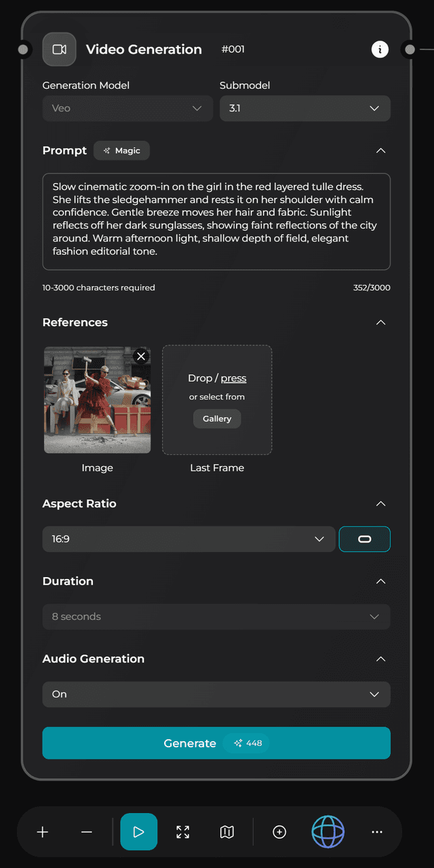
Task: Click the video camera node icon
Action: pos(59,50)
